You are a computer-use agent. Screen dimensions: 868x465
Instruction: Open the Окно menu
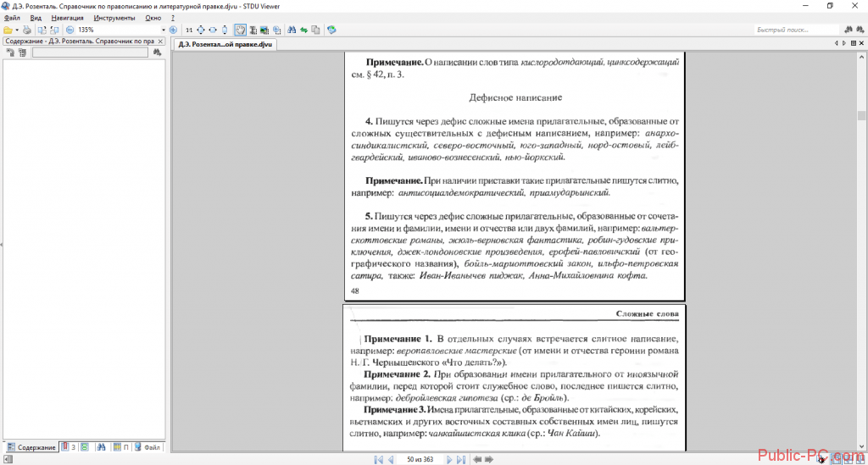[153, 18]
